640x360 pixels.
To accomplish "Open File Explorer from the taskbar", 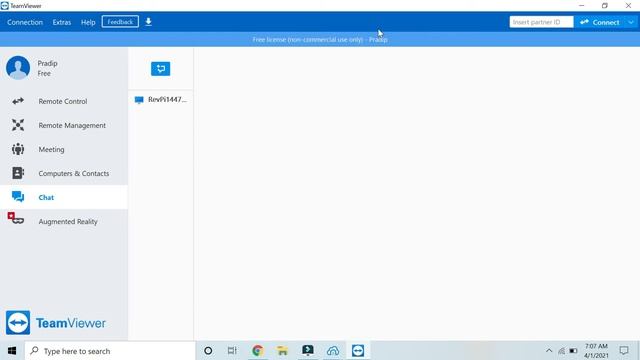I will 282,351.
